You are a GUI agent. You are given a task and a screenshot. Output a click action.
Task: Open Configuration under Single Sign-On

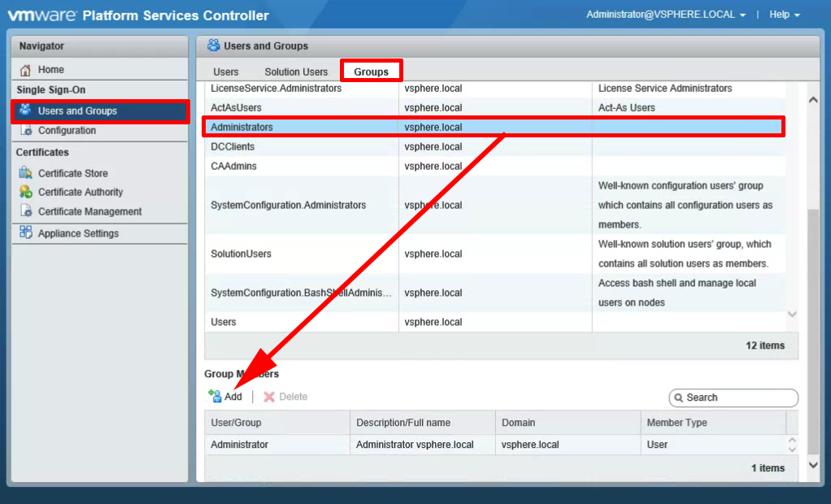point(100,130)
